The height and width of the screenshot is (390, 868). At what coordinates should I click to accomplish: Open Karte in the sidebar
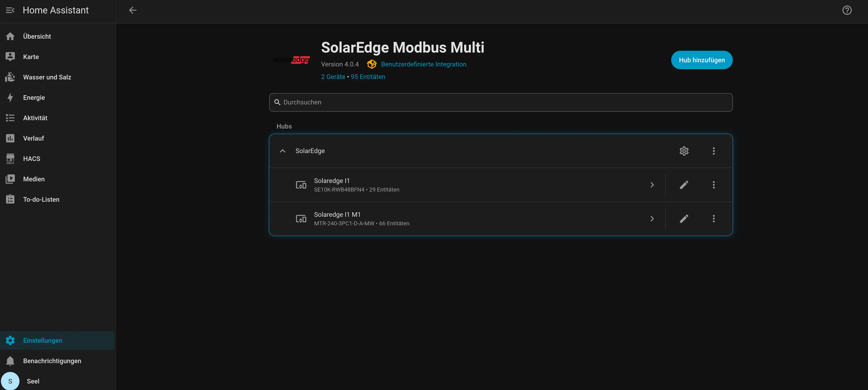point(57,57)
